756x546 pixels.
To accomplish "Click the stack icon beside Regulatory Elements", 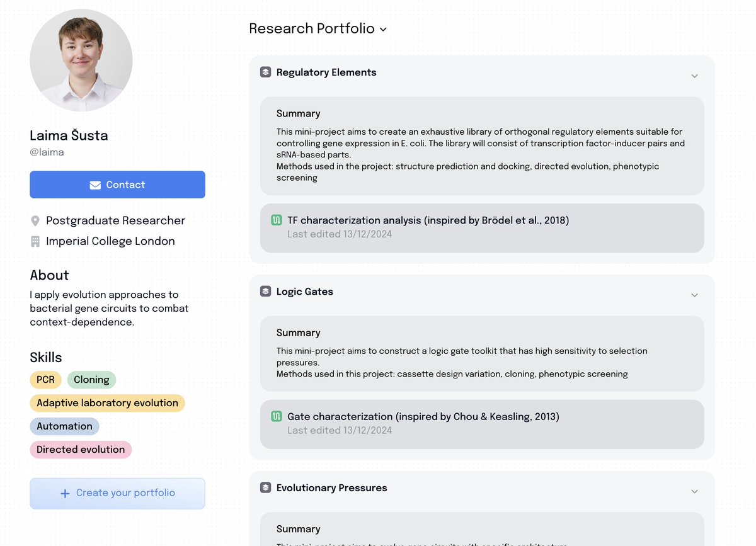I will 266,72.
